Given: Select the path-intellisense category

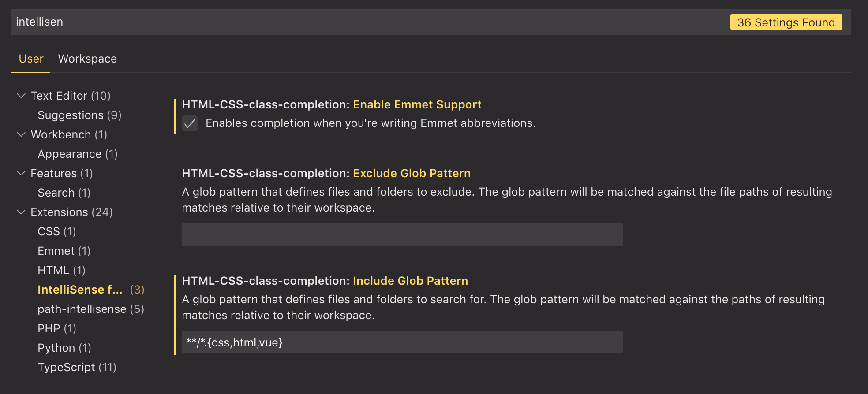Looking at the screenshot, I should point(91,309).
